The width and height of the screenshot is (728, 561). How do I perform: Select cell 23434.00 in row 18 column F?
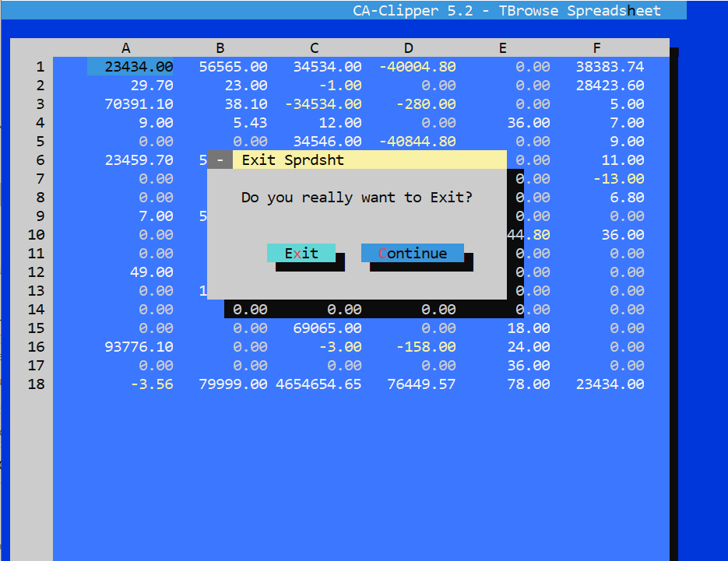pos(610,384)
